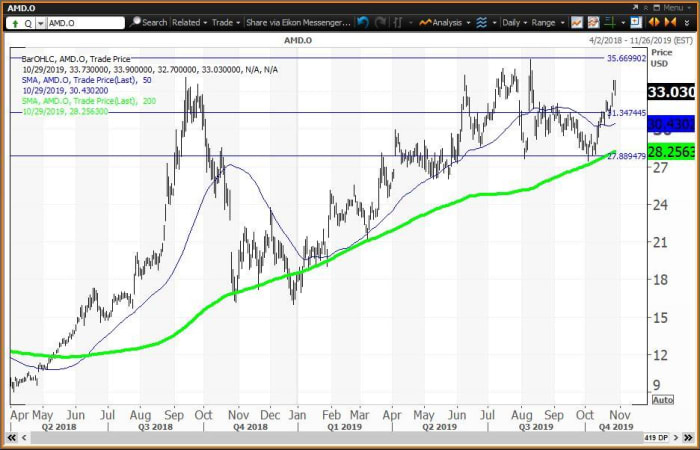Image resolution: width=700 pixels, height=450 pixels.
Task: Open the Analysis menu
Action: [x=445, y=22]
